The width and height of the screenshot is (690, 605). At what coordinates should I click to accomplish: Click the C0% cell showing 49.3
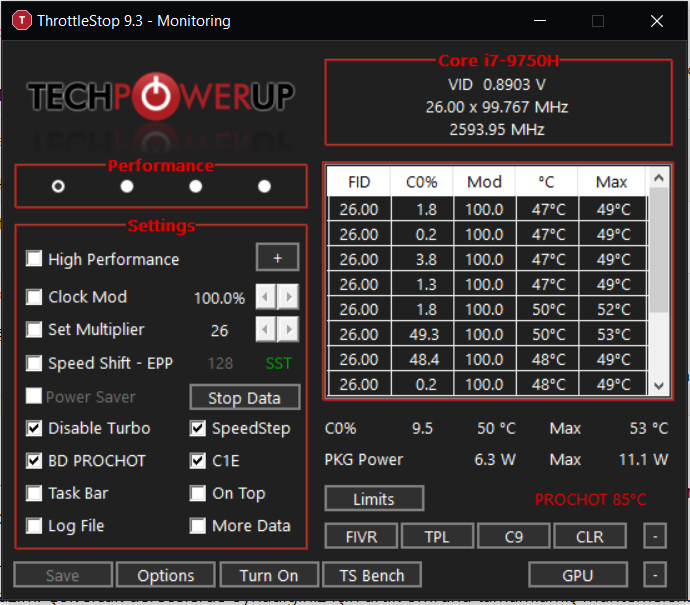point(422,334)
